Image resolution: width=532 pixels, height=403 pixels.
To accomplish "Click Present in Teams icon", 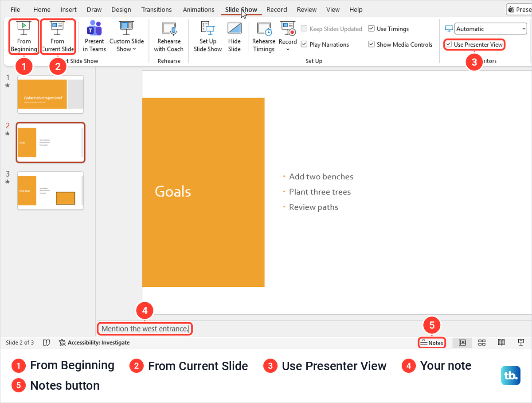I will tap(94, 29).
